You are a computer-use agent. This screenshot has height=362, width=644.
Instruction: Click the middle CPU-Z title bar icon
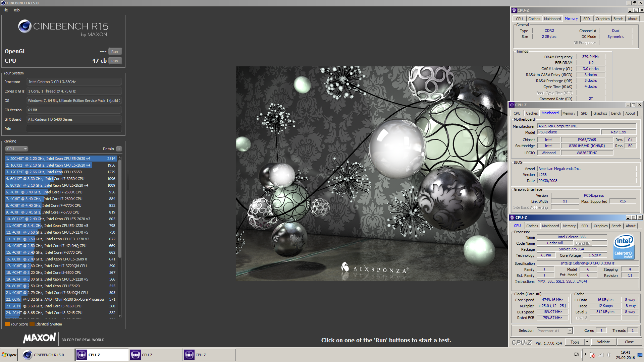pos(512,105)
